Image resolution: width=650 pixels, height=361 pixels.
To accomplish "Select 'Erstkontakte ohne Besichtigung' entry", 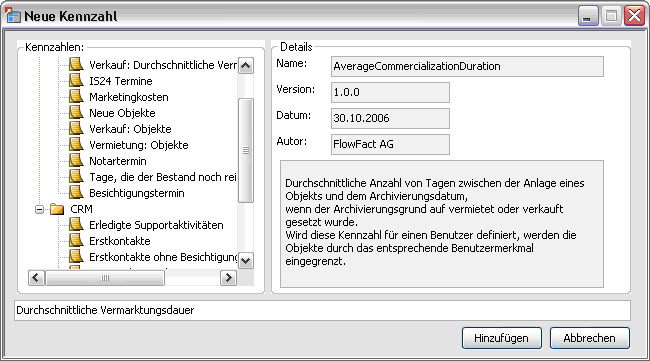I will coord(163,257).
